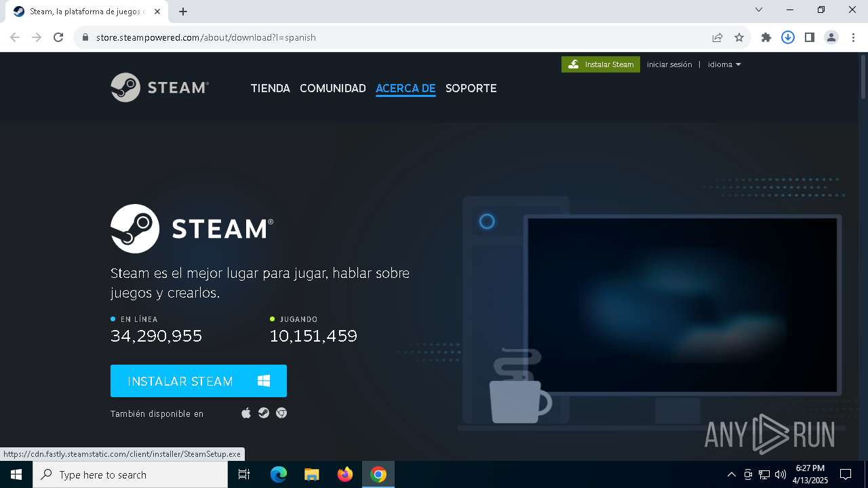Screen dimensions: 868x488
Task: Open the Chrome three-dot menu
Action: point(853,37)
